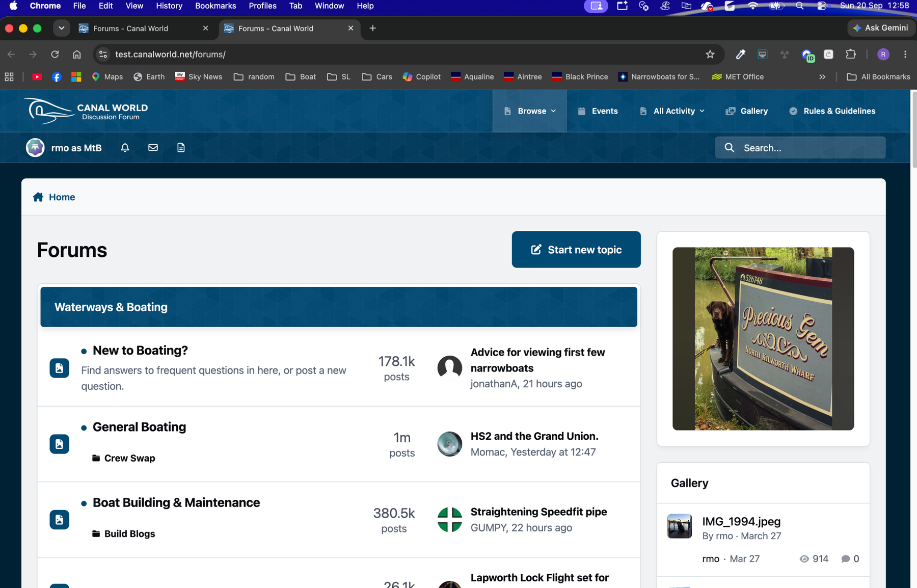Open the HS2 and the Grand Union topic
Viewport: 917px width, 588px height.
pos(534,436)
